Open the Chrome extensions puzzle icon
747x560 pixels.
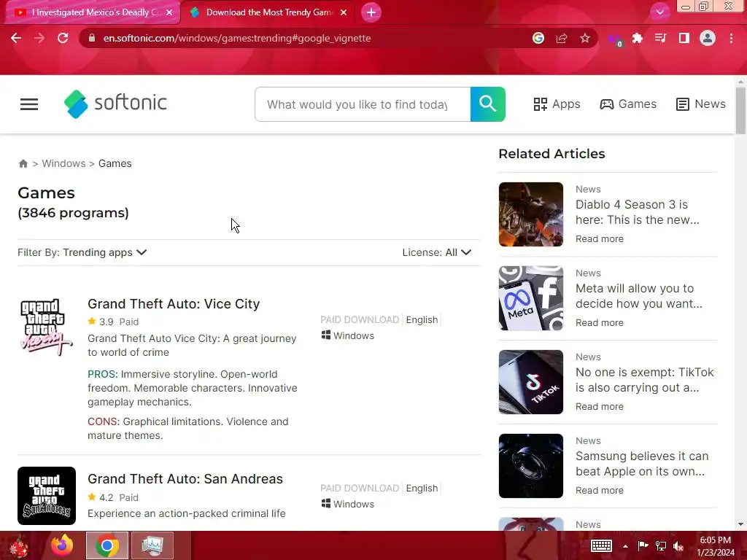(x=638, y=38)
